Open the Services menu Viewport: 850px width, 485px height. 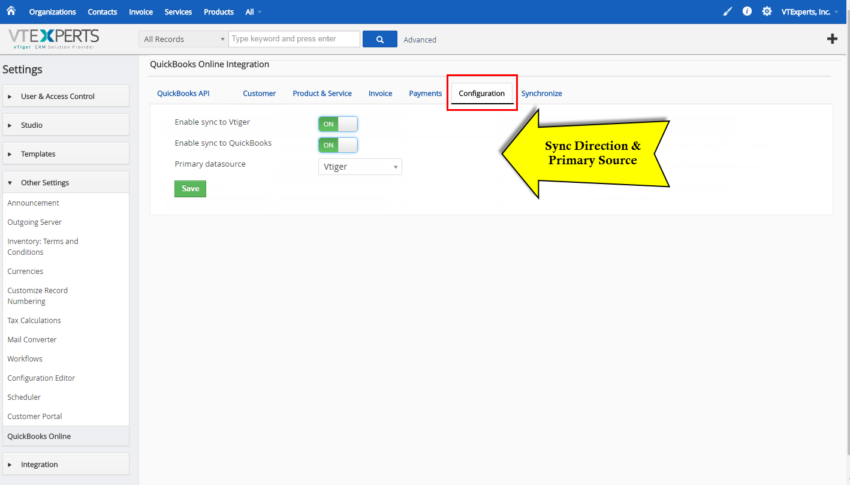coord(178,12)
